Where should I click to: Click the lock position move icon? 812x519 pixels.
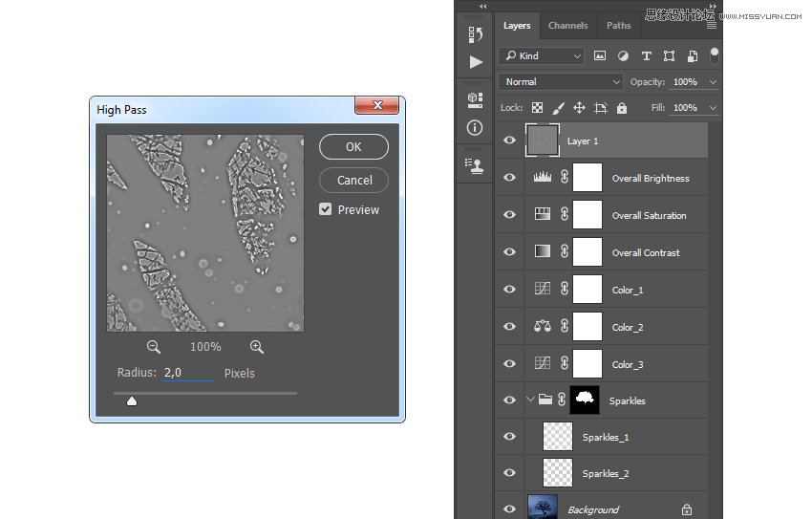pyautogui.click(x=579, y=108)
